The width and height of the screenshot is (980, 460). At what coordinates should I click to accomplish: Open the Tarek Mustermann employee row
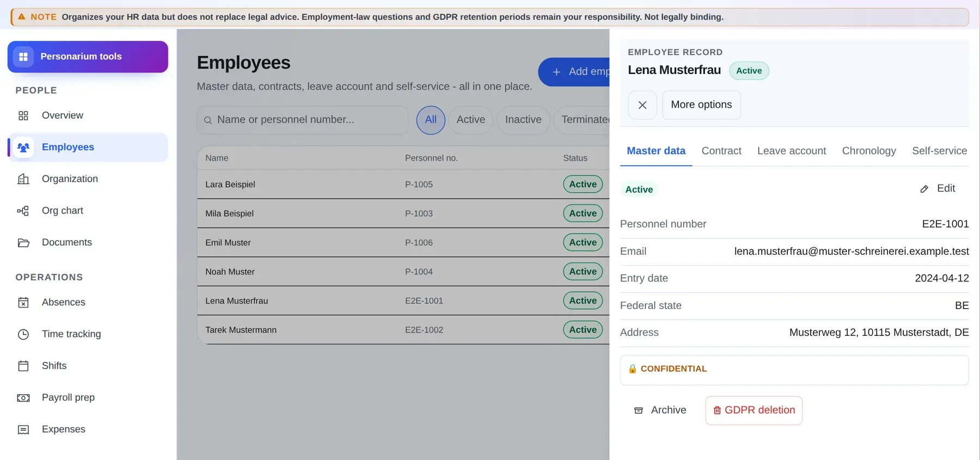(403, 330)
